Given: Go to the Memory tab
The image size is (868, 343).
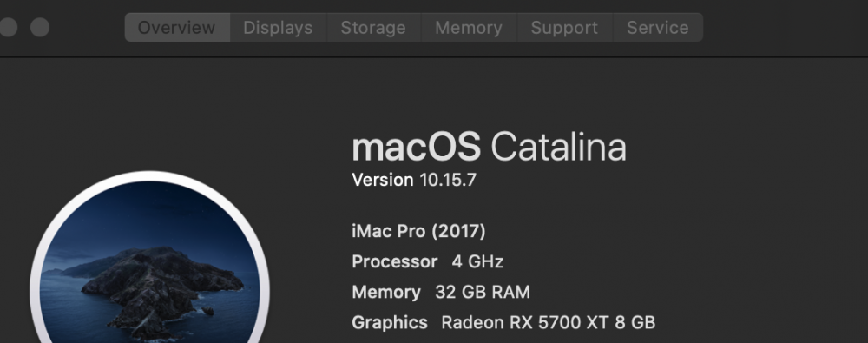Looking at the screenshot, I should coord(469,27).
